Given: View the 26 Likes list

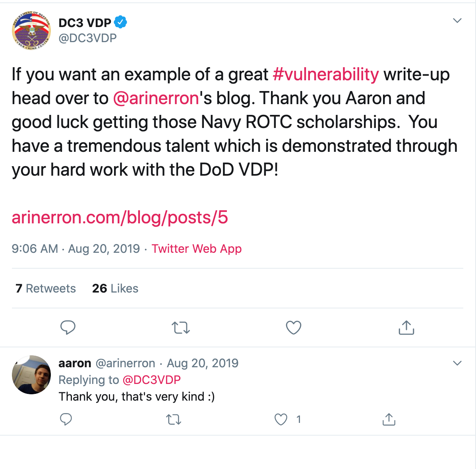Looking at the screenshot, I should (115, 288).
